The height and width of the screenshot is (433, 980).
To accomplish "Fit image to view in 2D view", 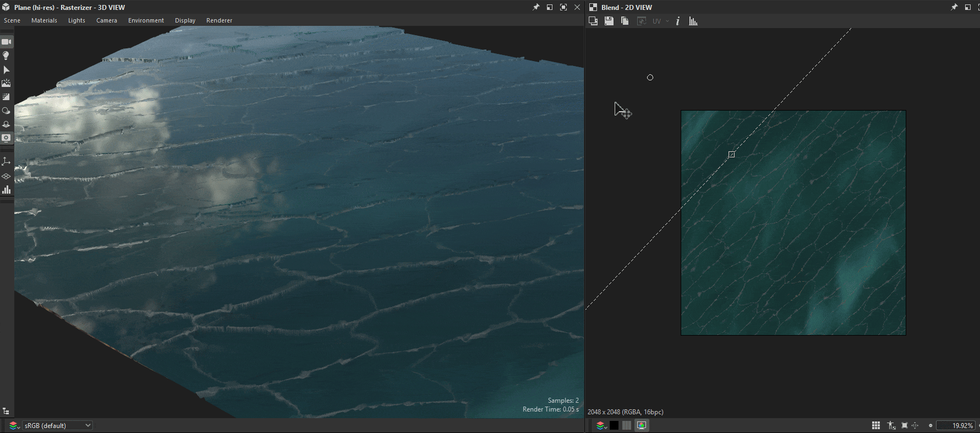I will tap(905, 425).
